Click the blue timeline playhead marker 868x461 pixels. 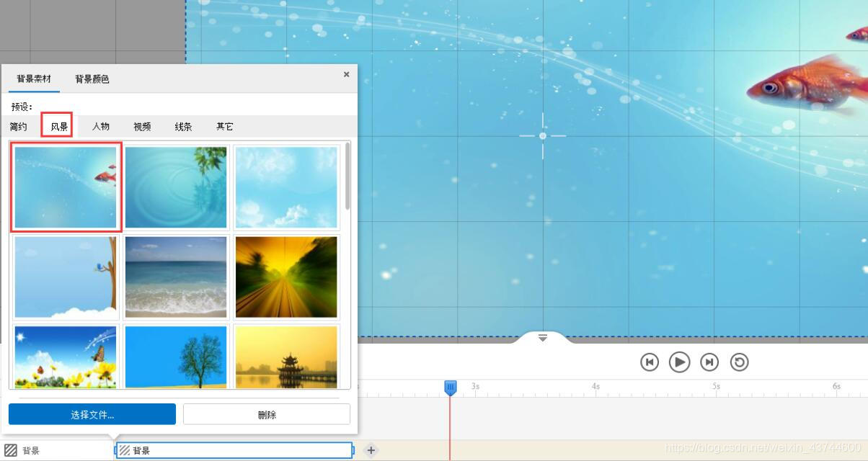(x=450, y=388)
